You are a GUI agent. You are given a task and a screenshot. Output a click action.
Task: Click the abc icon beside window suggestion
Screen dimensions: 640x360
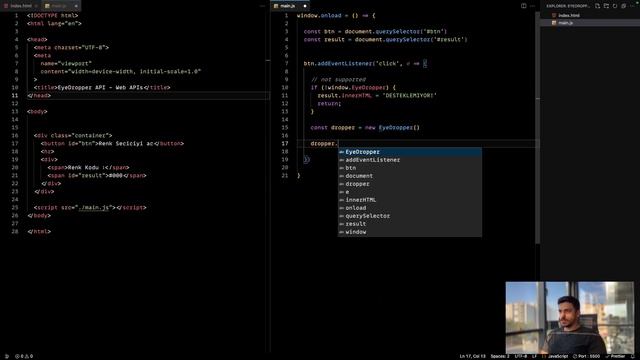(342, 232)
